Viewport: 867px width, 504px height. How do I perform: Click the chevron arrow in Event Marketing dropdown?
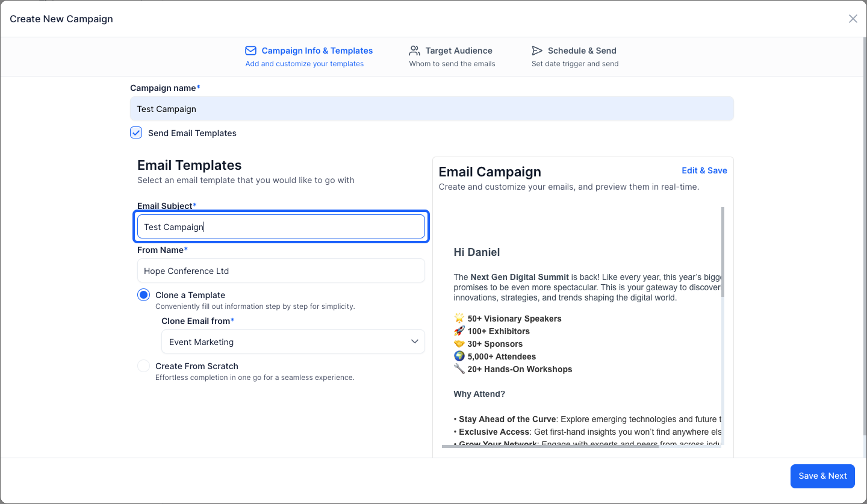coord(414,341)
